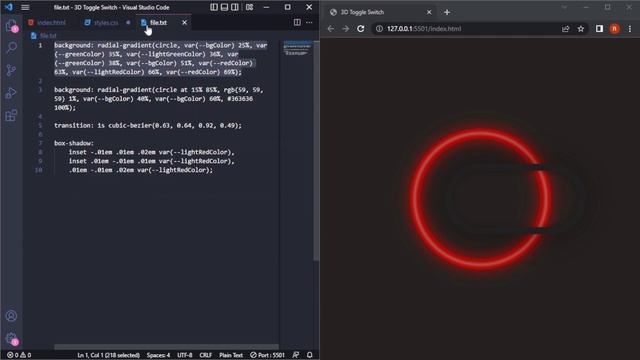Open the browser three-dot menu
Viewport: 640px width, 360px height.
(630, 29)
